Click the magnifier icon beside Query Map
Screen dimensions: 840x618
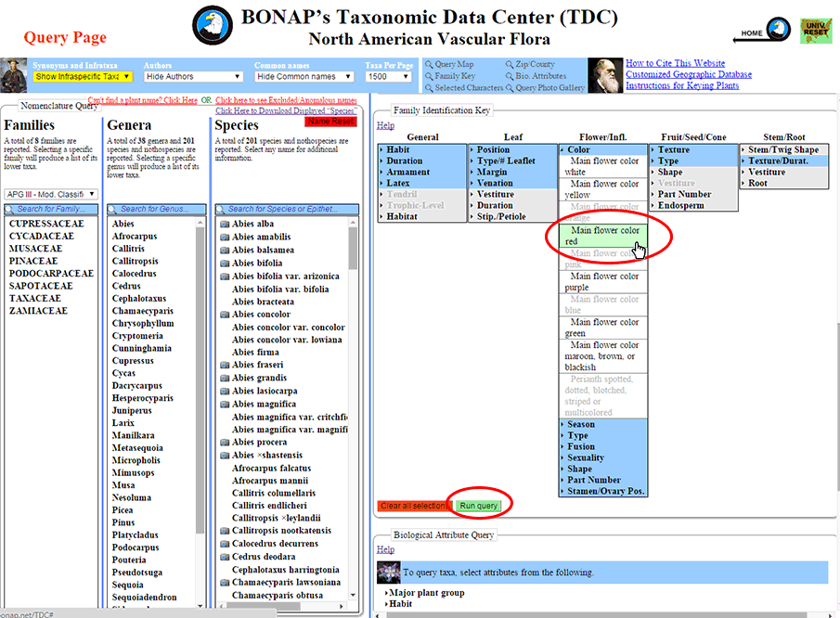(429, 64)
